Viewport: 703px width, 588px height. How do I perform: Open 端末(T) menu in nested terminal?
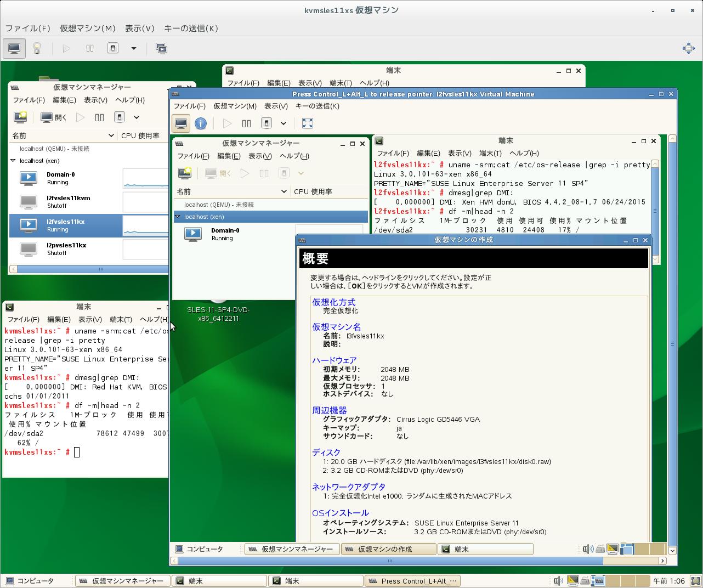pos(490,153)
